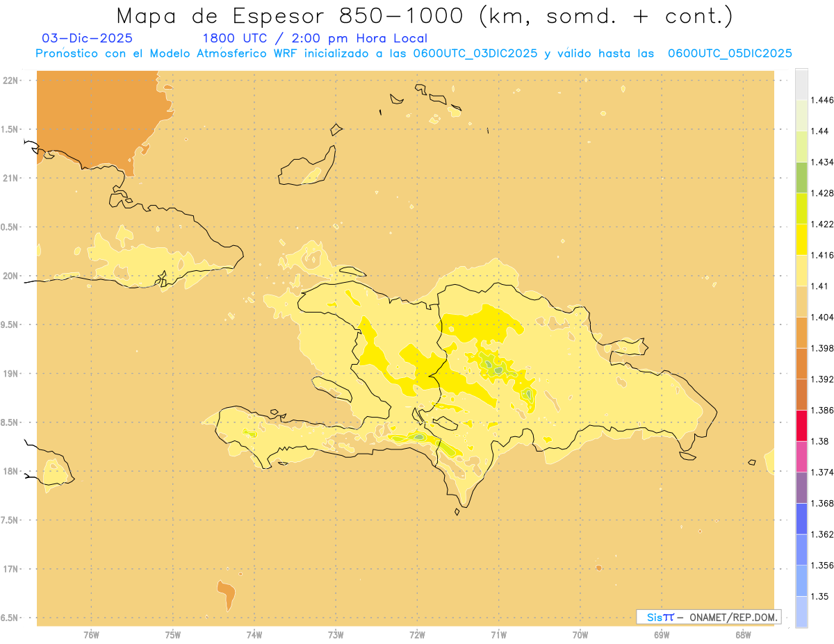Click the 74W longitude label
This screenshot has width=834, height=644.
pyautogui.click(x=254, y=634)
